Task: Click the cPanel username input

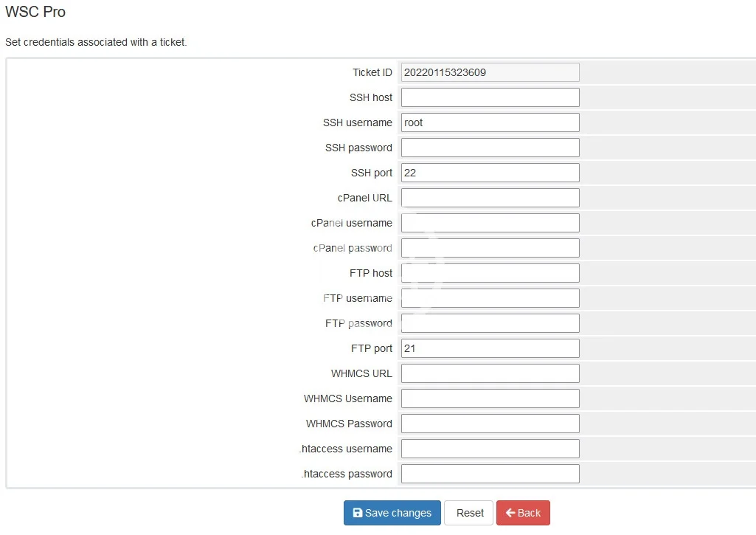Action: (490, 223)
